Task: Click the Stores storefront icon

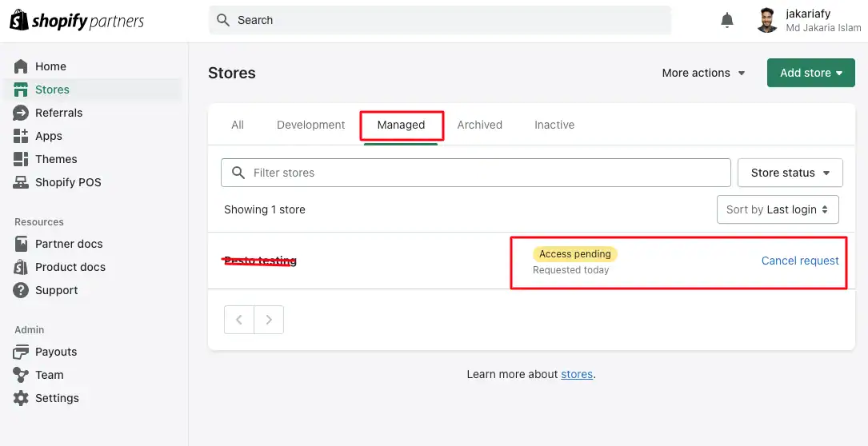Action: coord(21,90)
